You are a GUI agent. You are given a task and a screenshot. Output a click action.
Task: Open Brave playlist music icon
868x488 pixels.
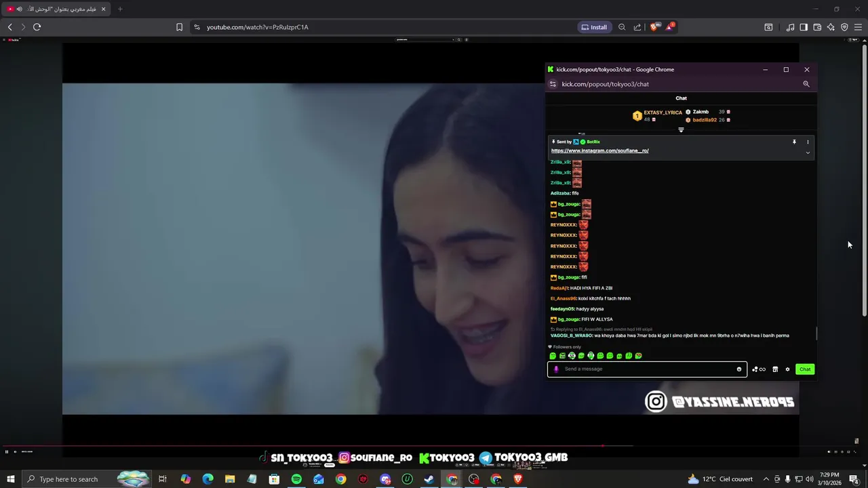tap(790, 27)
